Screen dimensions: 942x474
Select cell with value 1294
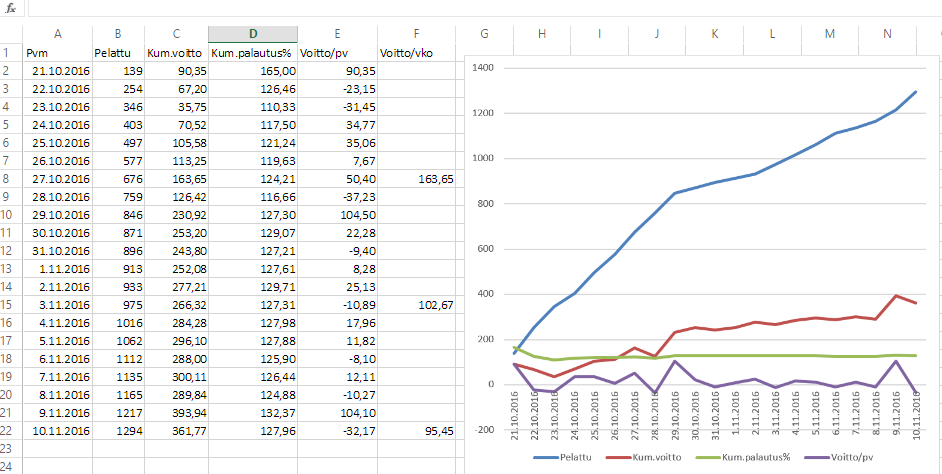coord(118,431)
